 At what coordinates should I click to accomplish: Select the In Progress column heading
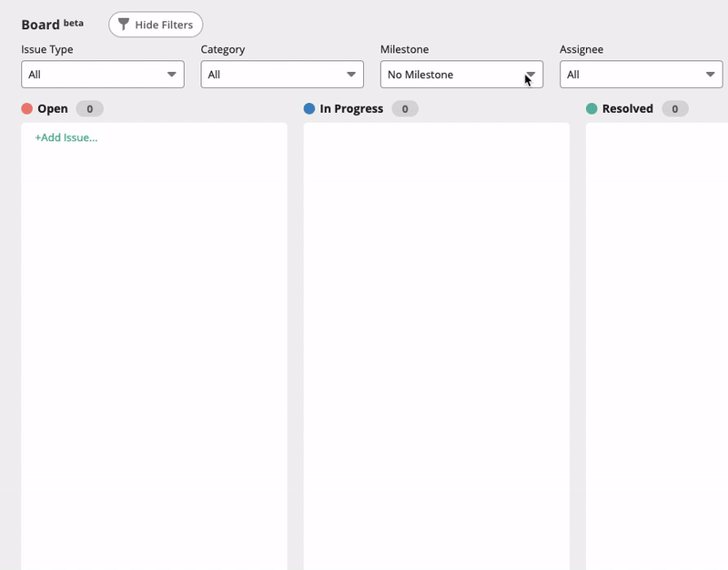(x=351, y=108)
